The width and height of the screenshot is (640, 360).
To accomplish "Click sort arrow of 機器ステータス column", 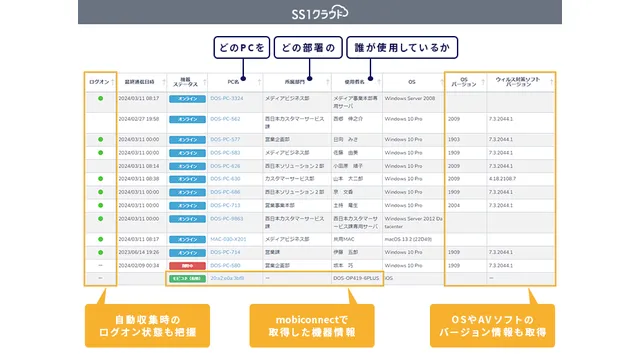I will (204, 82).
